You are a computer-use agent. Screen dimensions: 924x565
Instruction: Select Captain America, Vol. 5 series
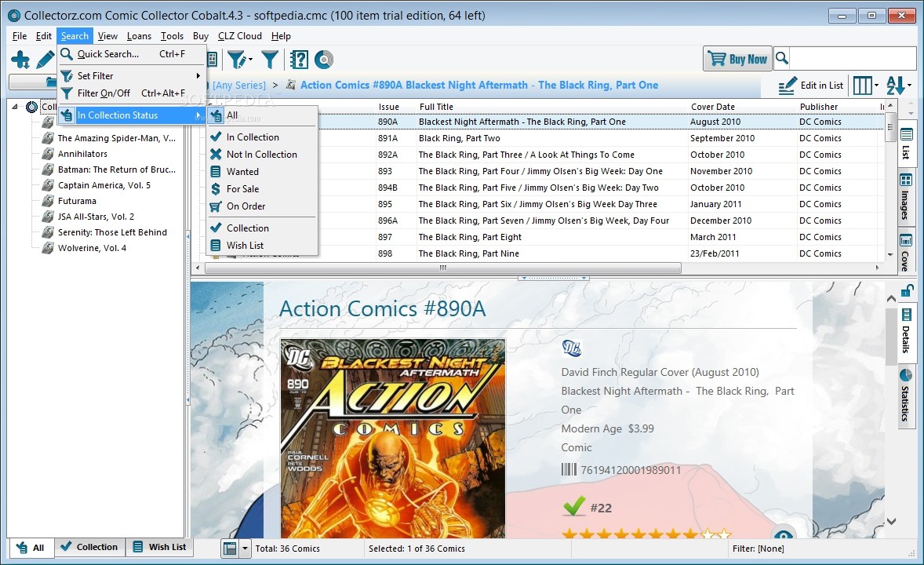[x=104, y=185]
